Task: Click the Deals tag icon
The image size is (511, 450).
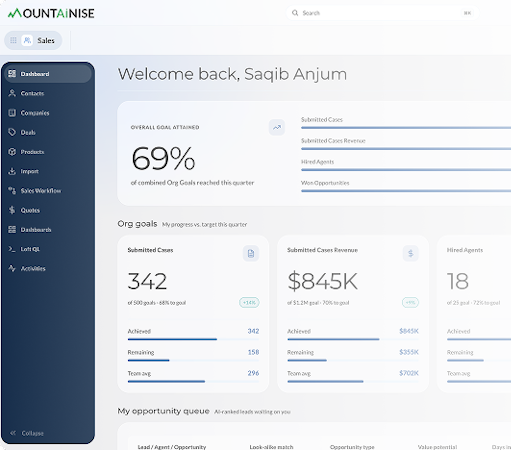Action: click(12, 132)
